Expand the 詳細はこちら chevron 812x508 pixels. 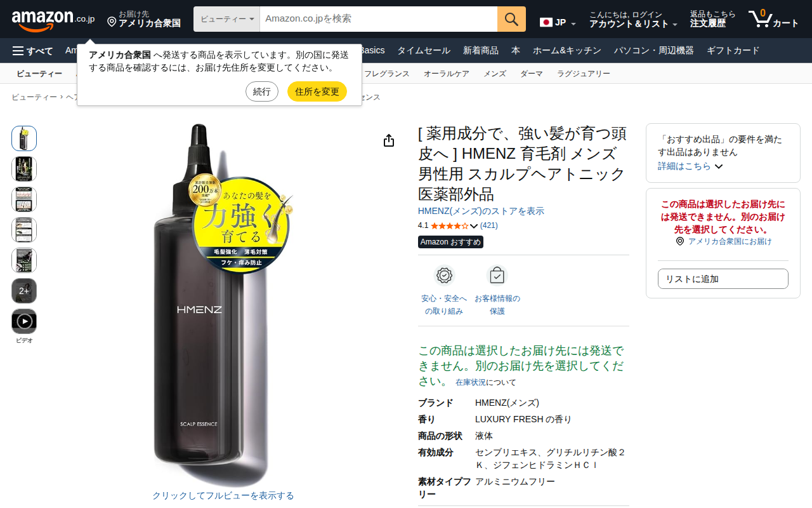pyautogui.click(x=719, y=166)
